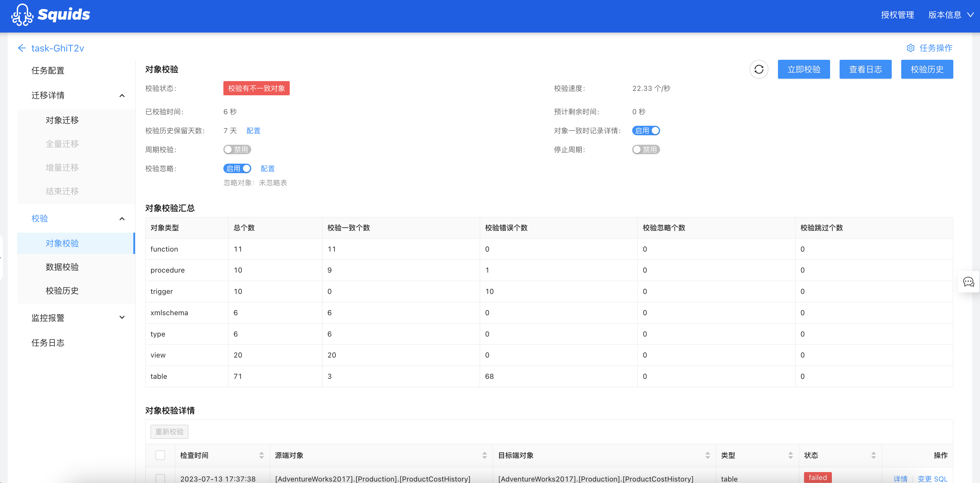Viewport: 980px width, 483px height.
Task: Click the top-right 校验历史 button
Action: (x=927, y=69)
